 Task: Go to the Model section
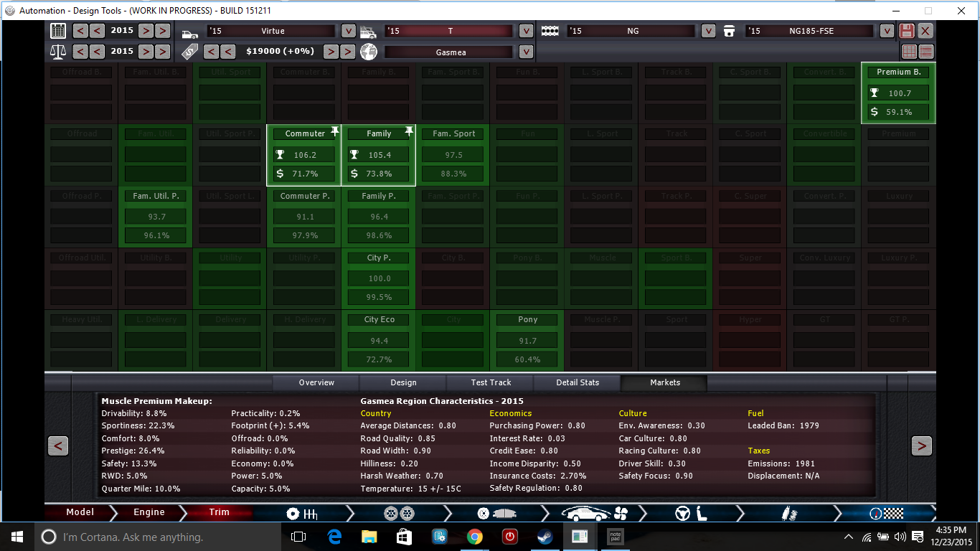tap(79, 513)
